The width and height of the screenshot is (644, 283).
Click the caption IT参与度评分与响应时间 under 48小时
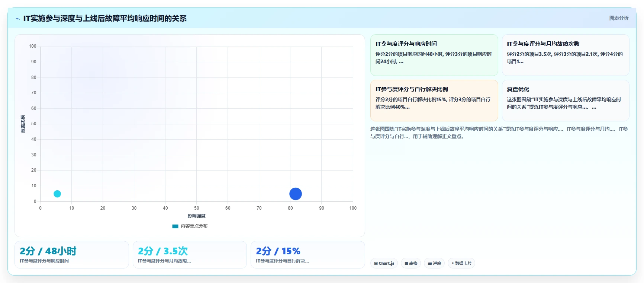click(x=44, y=261)
